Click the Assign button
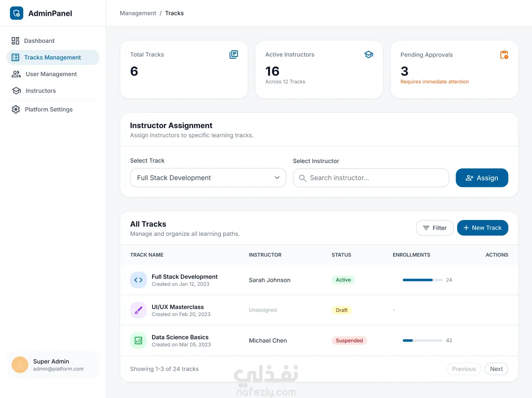532x398 pixels. (x=482, y=178)
